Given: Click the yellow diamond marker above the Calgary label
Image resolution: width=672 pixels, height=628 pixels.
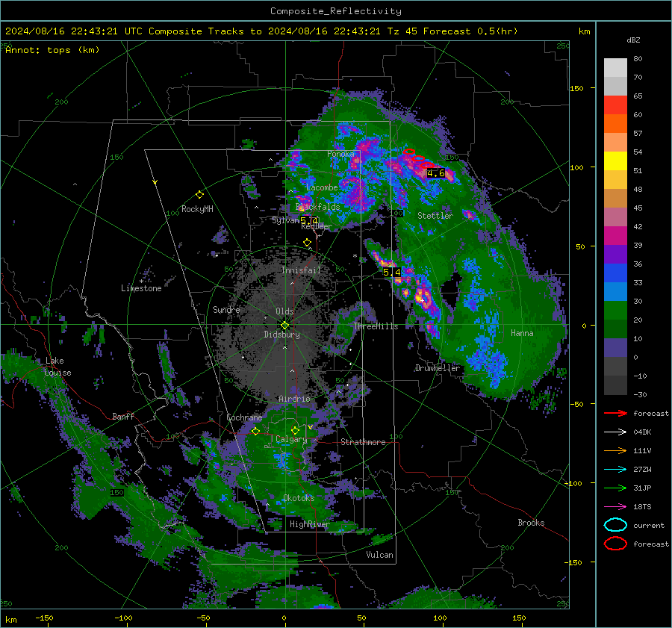Looking at the screenshot, I should pyautogui.click(x=295, y=430).
